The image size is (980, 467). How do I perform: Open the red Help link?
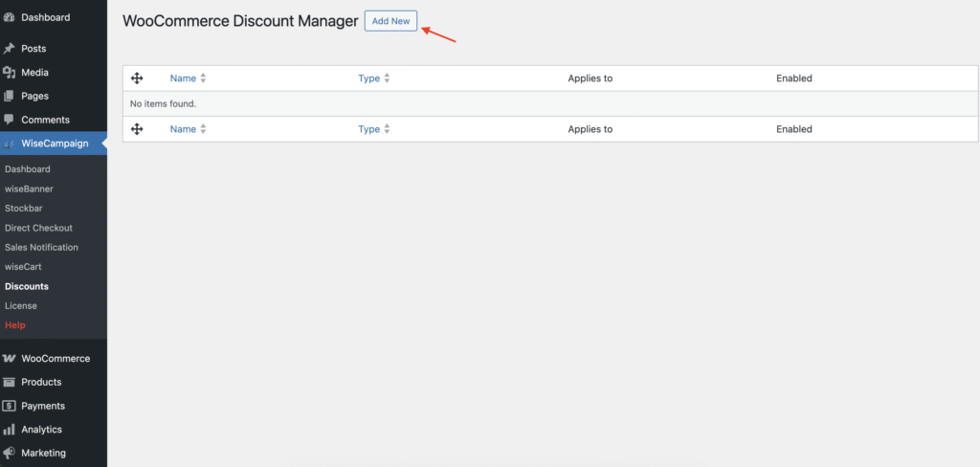[15, 325]
